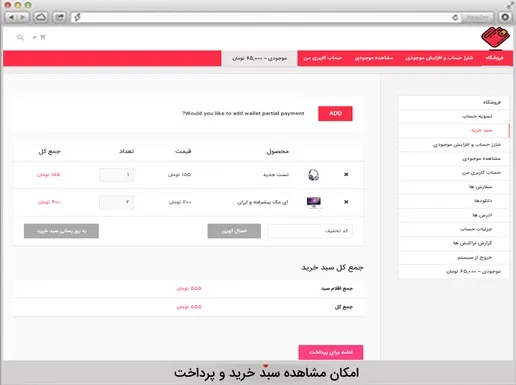Viewport: 516px width, 385px height.
Task: Click the share button in browser toolbar
Action: (59, 17)
